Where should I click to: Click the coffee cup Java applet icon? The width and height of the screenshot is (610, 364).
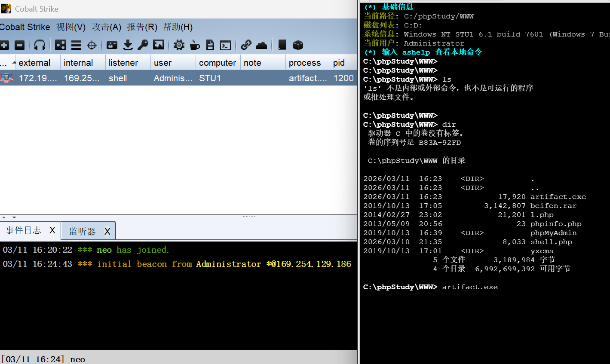[195, 45]
